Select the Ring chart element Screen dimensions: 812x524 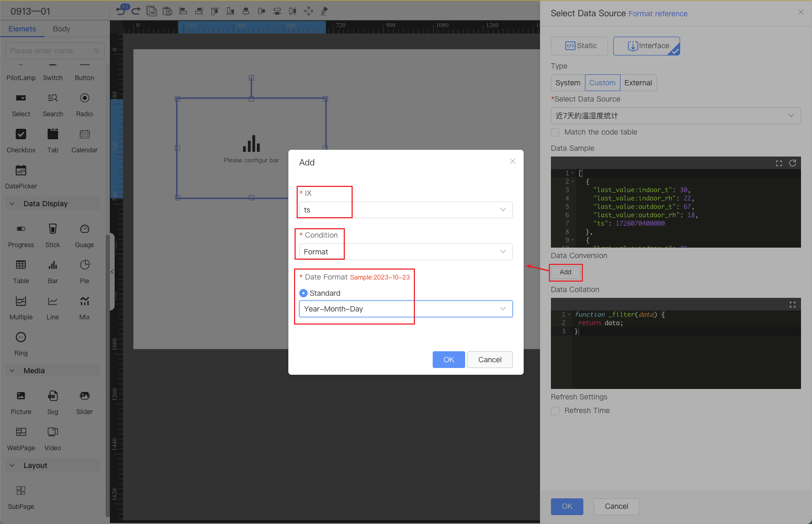(x=21, y=343)
